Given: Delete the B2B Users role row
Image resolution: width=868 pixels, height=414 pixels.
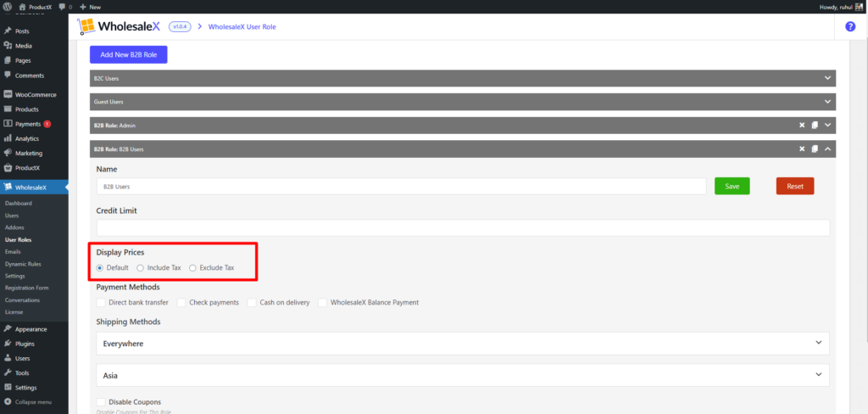Looking at the screenshot, I should 802,148.
